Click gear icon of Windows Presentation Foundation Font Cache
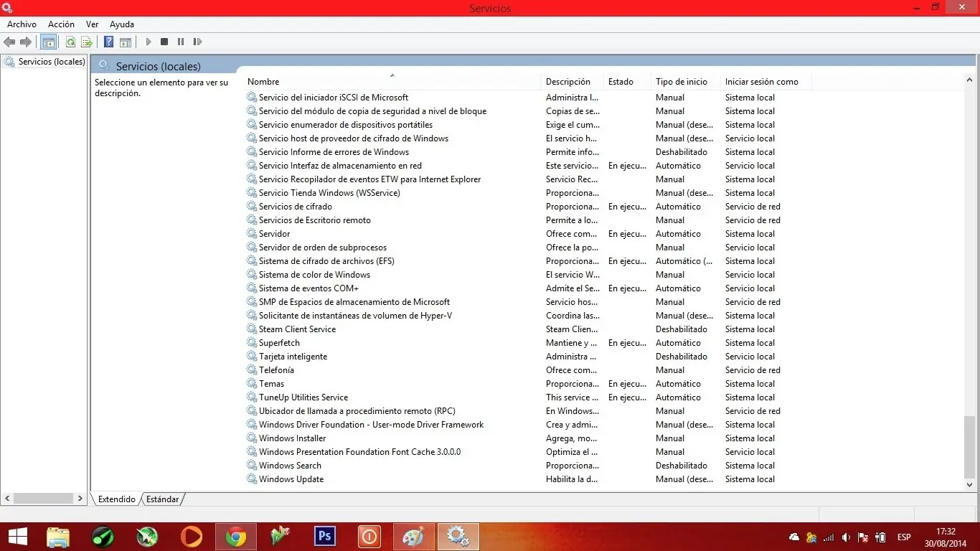 pos(252,452)
